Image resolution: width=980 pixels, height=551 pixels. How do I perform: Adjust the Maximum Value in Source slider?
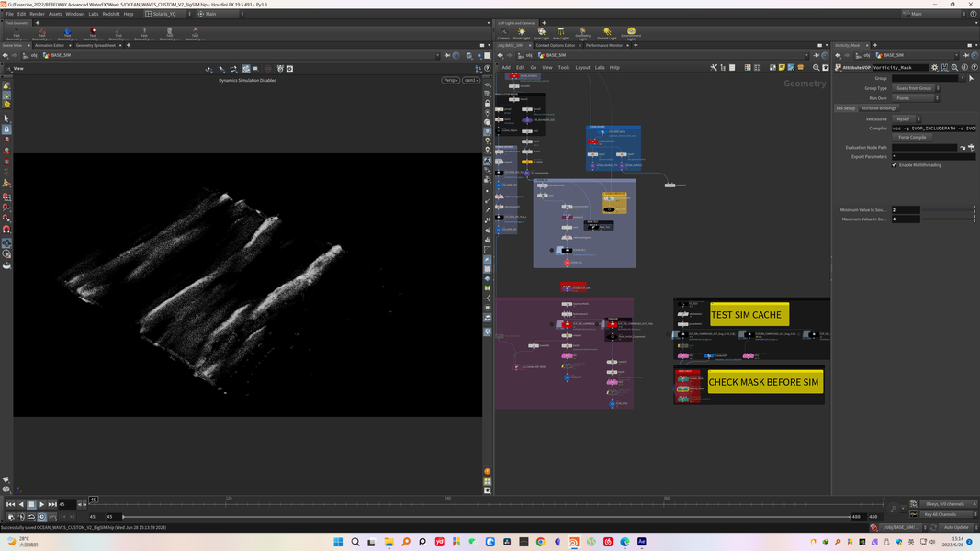click(949, 219)
